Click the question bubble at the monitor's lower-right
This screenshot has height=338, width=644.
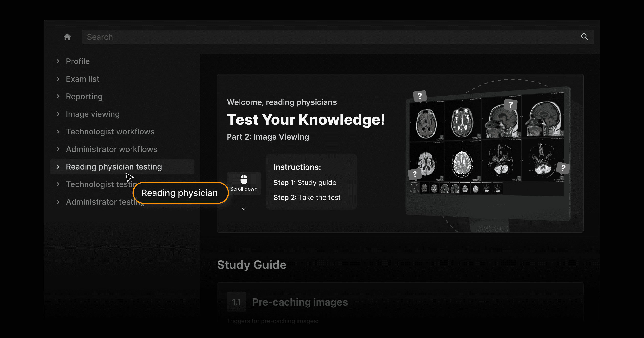click(563, 168)
